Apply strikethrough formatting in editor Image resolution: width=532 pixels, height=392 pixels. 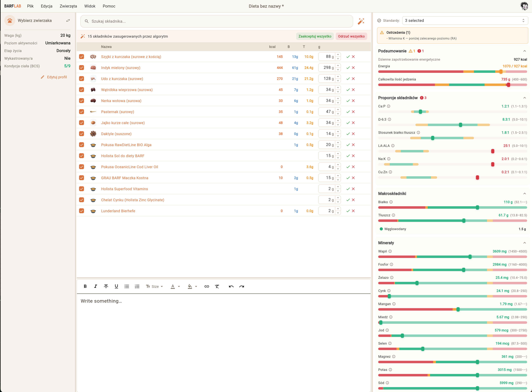point(106,286)
